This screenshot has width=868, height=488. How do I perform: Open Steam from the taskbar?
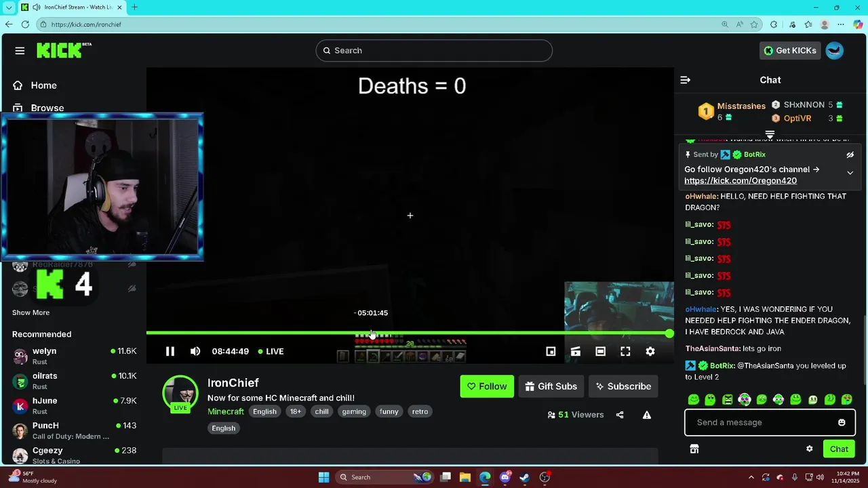(x=524, y=477)
